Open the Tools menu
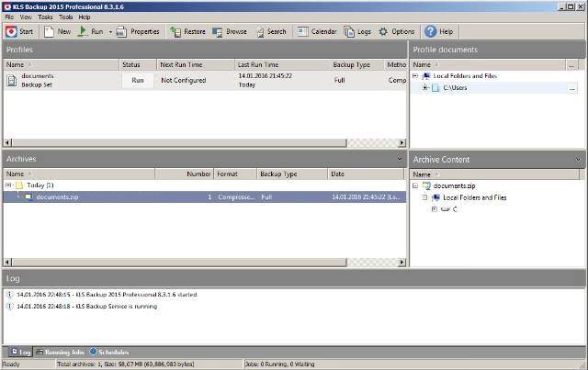588x370 pixels. click(x=65, y=17)
